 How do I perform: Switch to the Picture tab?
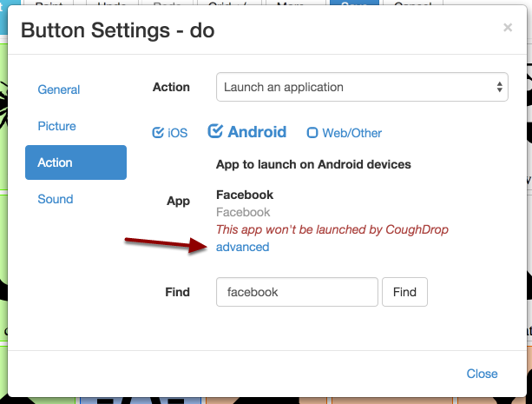click(x=56, y=126)
